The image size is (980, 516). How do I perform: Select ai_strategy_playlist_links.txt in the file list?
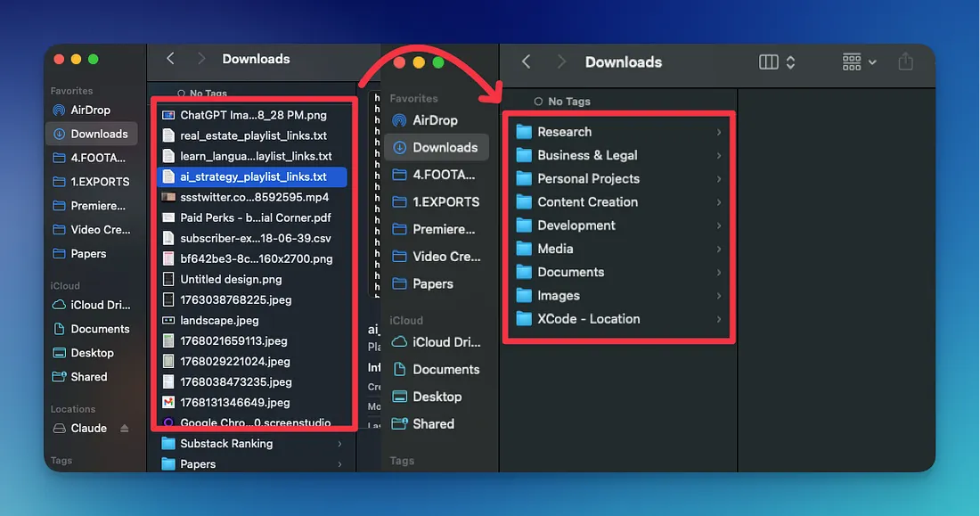point(253,176)
